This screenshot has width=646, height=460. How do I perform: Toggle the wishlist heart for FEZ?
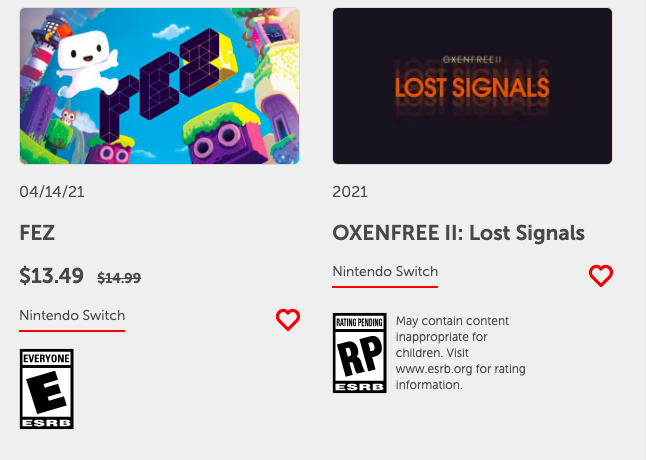[x=288, y=319]
